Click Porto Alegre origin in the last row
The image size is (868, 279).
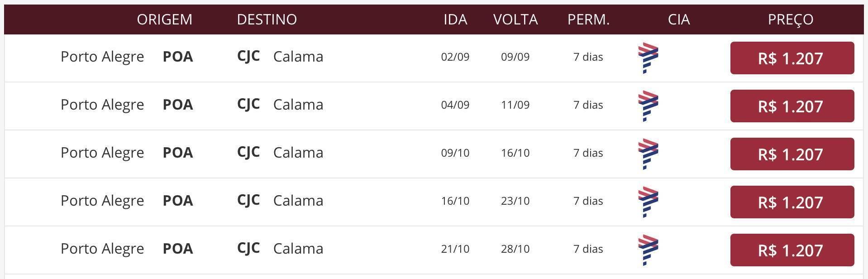point(102,249)
